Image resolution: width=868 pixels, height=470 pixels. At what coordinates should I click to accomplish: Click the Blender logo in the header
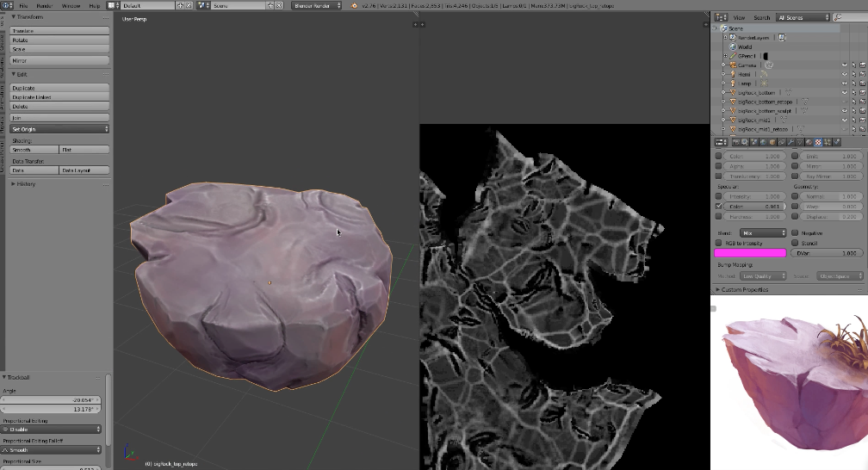(354, 5)
